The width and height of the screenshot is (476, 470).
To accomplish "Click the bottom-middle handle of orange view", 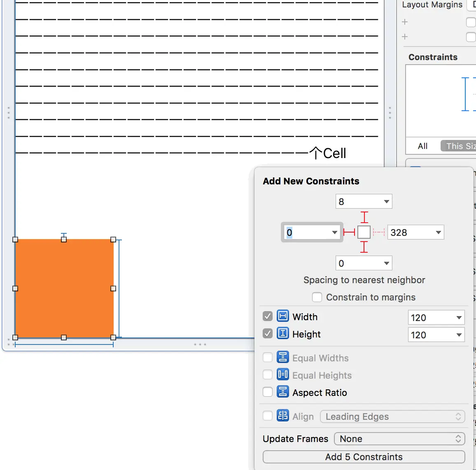I will click(64, 337).
